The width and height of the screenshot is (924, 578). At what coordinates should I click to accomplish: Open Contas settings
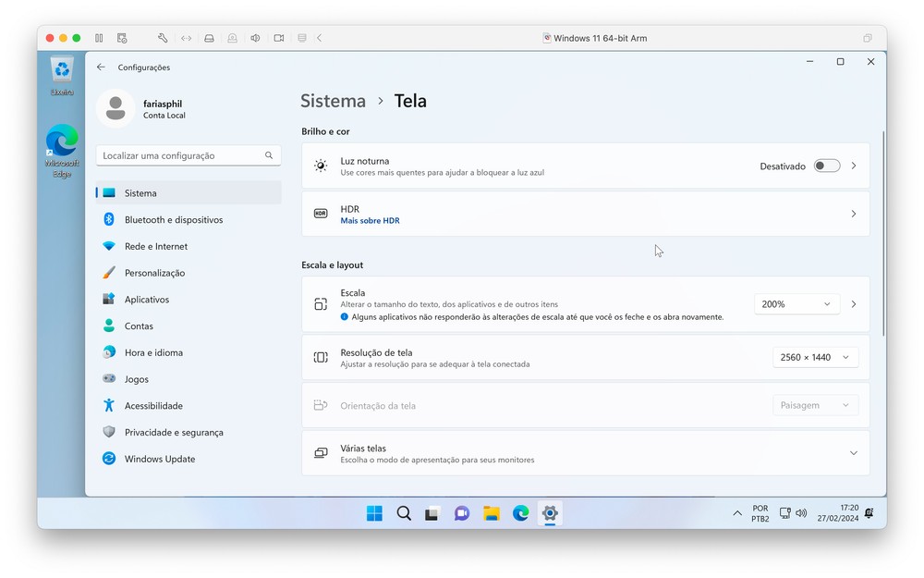(188, 326)
